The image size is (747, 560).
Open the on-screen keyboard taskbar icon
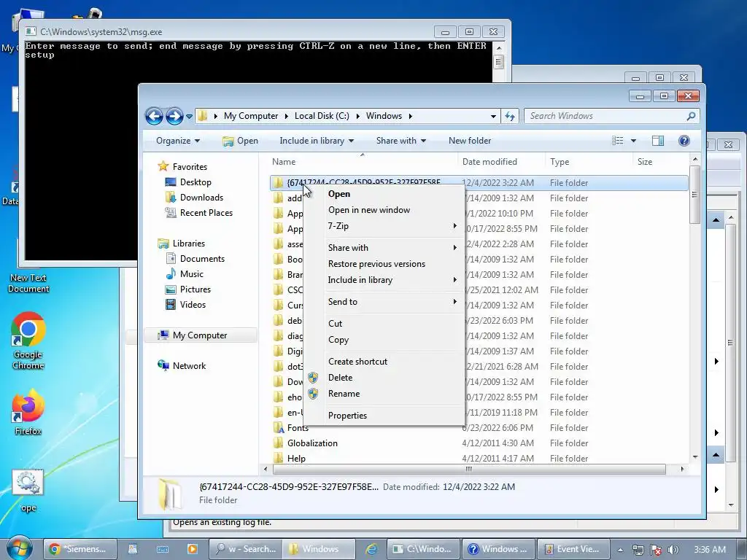pyautogui.click(x=163, y=549)
